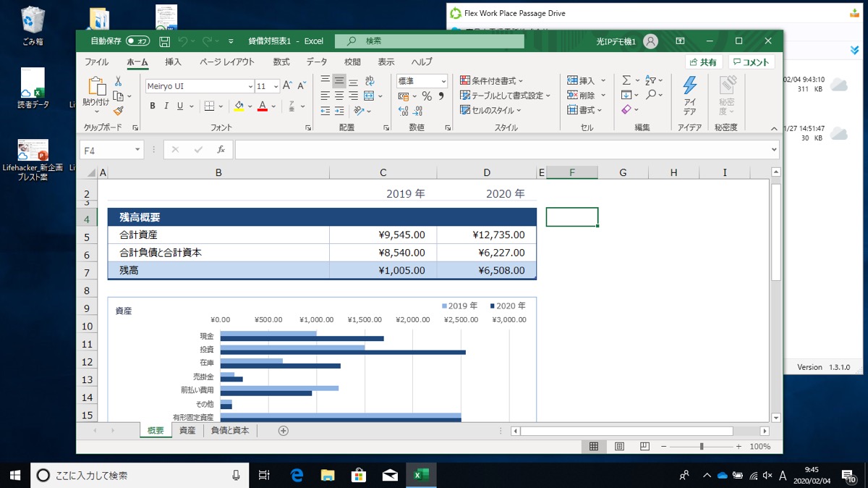Toggle Italic formatting
Viewport: 868px width, 488px height.
click(166, 106)
